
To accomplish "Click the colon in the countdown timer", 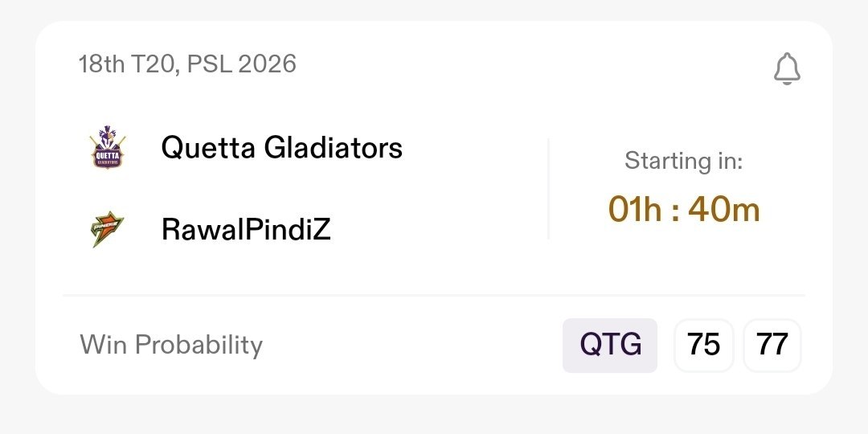I will 676,211.
